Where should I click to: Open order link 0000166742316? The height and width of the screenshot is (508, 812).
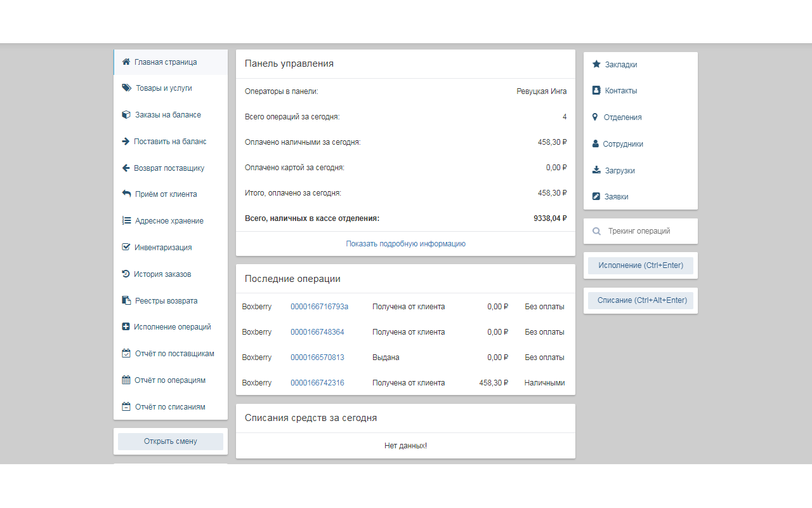point(317,383)
